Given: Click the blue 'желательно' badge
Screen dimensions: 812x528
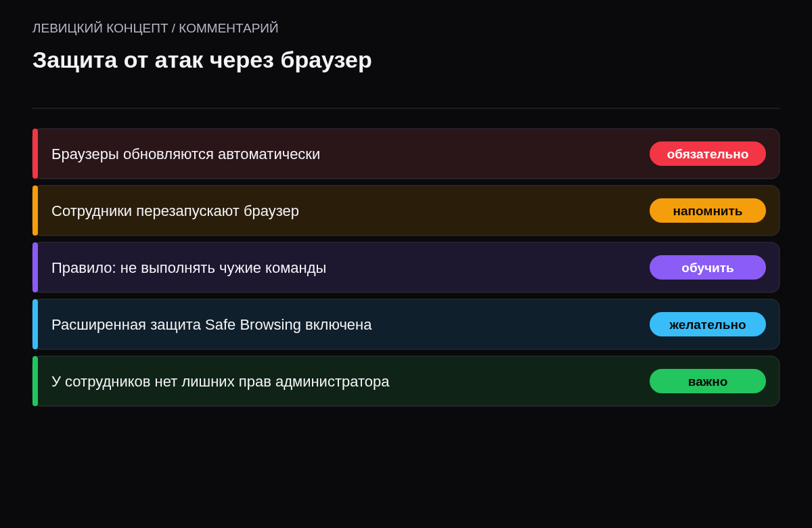Looking at the screenshot, I should [708, 324].
